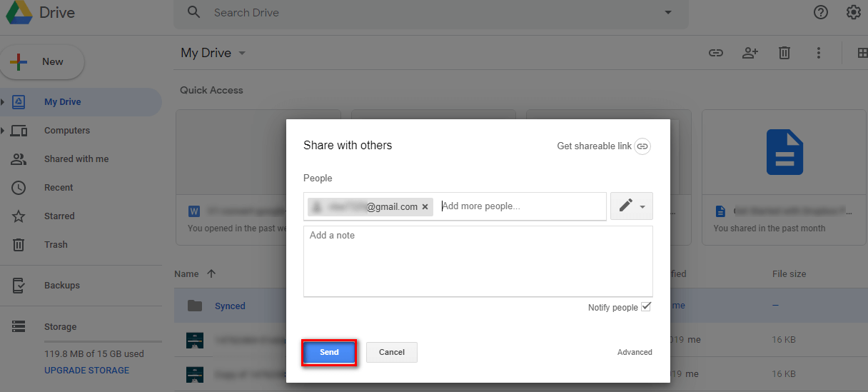Click the Computers devices icon
Image resolution: width=868 pixels, height=392 pixels.
click(19, 131)
